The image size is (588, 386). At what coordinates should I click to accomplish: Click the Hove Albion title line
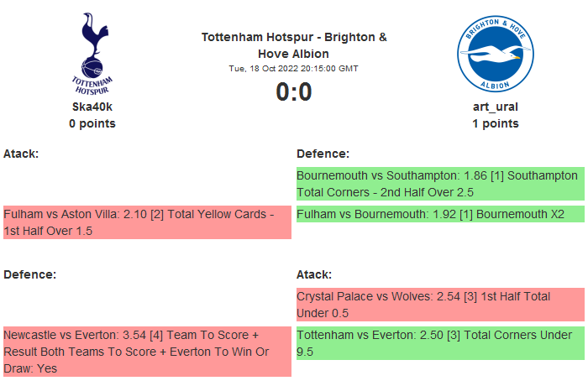pyautogui.click(x=294, y=54)
